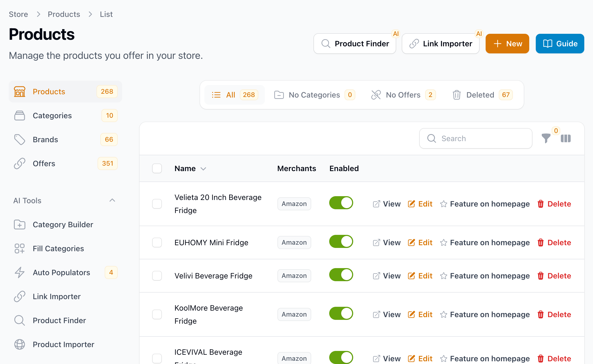Screen dimensions: 593x364
Task: Go to Store breadcrumb
Action: coord(18,14)
